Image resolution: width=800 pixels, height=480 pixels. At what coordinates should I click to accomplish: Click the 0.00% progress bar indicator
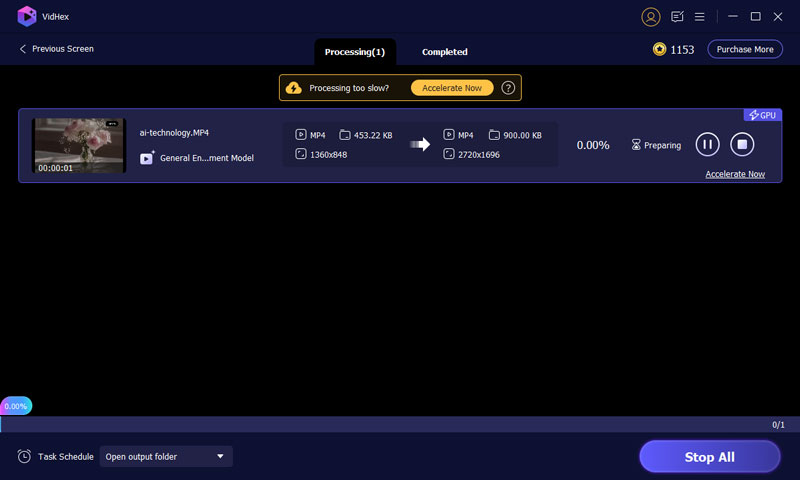click(16, 406)
